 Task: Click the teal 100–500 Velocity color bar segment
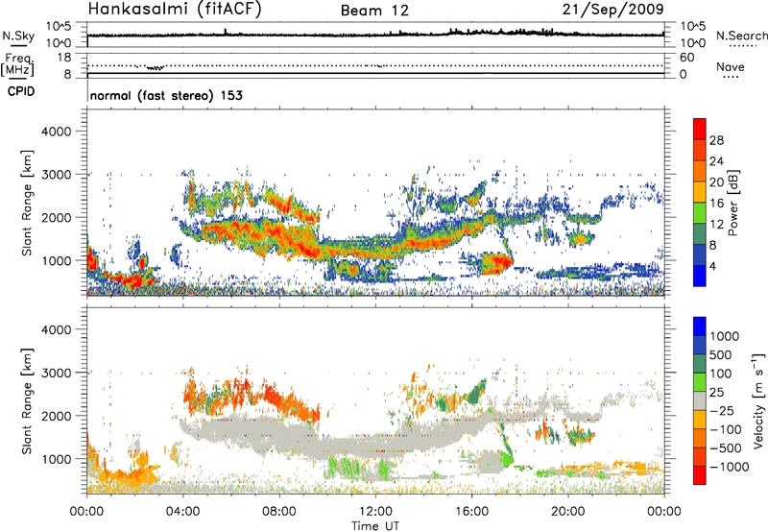[x=700, y=364]
